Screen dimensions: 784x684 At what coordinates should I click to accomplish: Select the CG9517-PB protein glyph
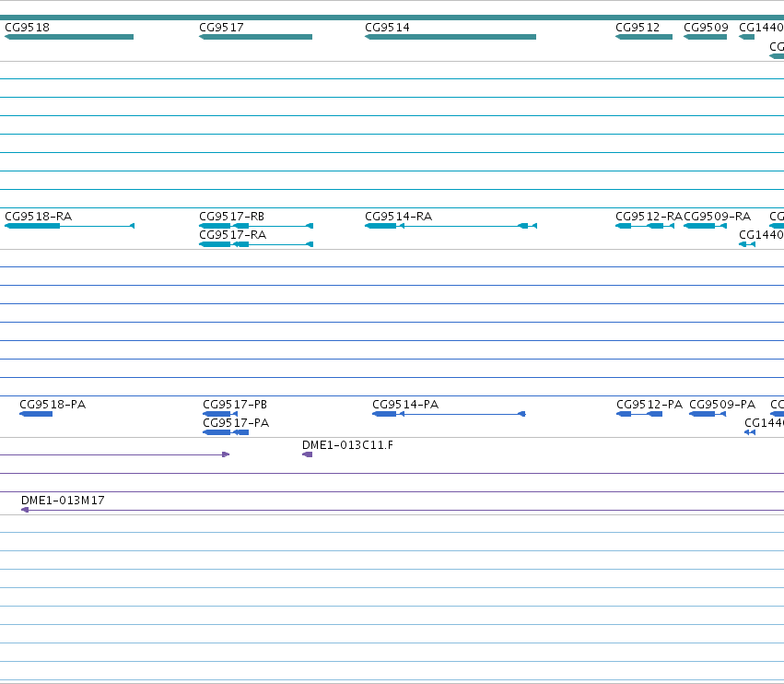point(220,414)
